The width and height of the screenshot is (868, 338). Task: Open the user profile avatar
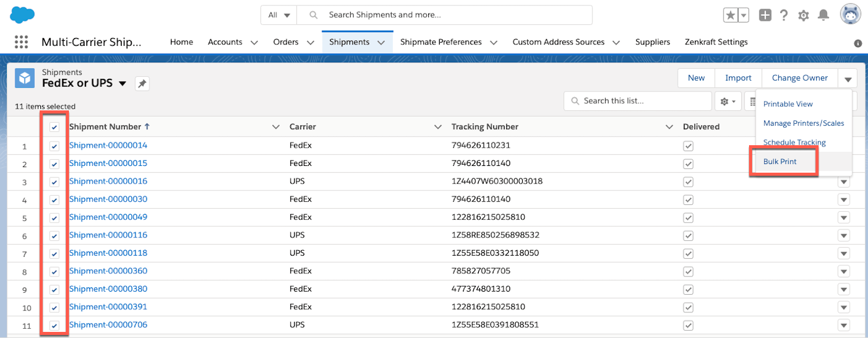point(850,15)
